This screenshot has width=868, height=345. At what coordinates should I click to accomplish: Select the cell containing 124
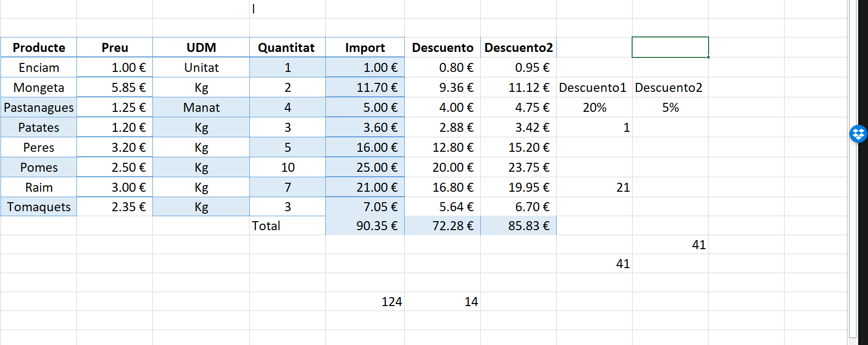click(x=365, y=302)
